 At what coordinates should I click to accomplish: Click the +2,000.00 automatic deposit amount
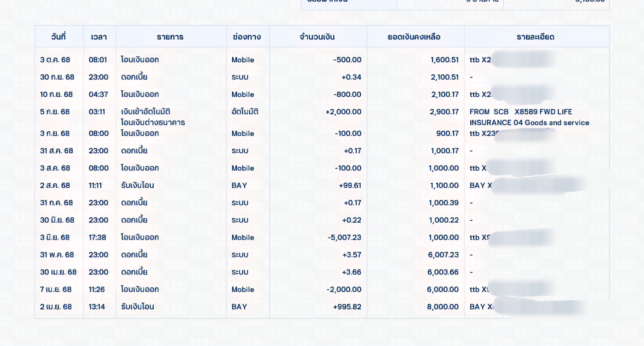tap(343, 112)
